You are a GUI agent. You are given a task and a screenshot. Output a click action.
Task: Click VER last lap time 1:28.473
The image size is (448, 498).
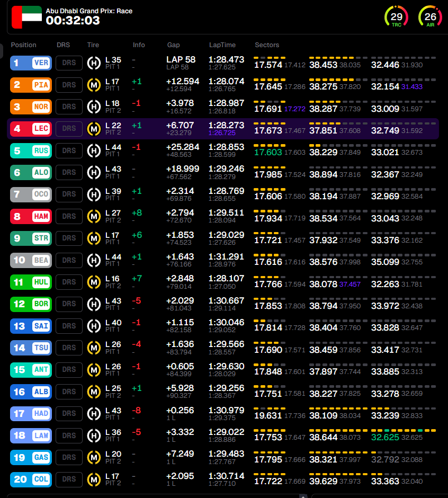pyautogui.click(x=226, y=59)
